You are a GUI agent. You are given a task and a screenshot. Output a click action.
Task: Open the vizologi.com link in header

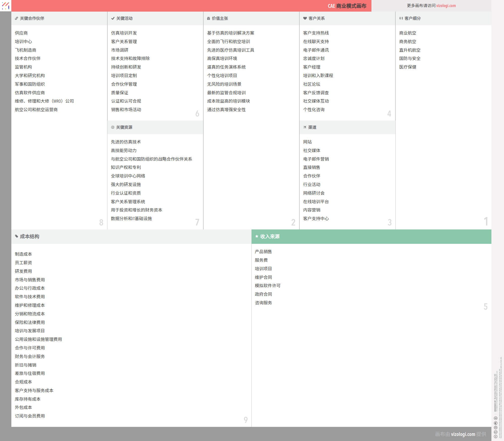(446, 6)
